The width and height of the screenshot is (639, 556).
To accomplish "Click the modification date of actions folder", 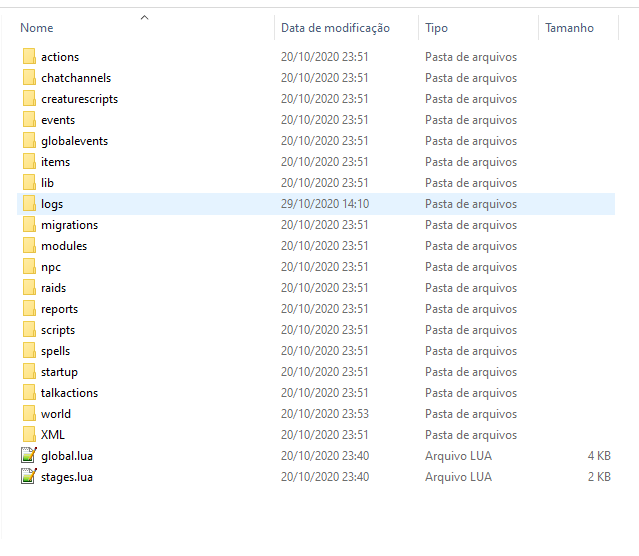I will [324, 57].
